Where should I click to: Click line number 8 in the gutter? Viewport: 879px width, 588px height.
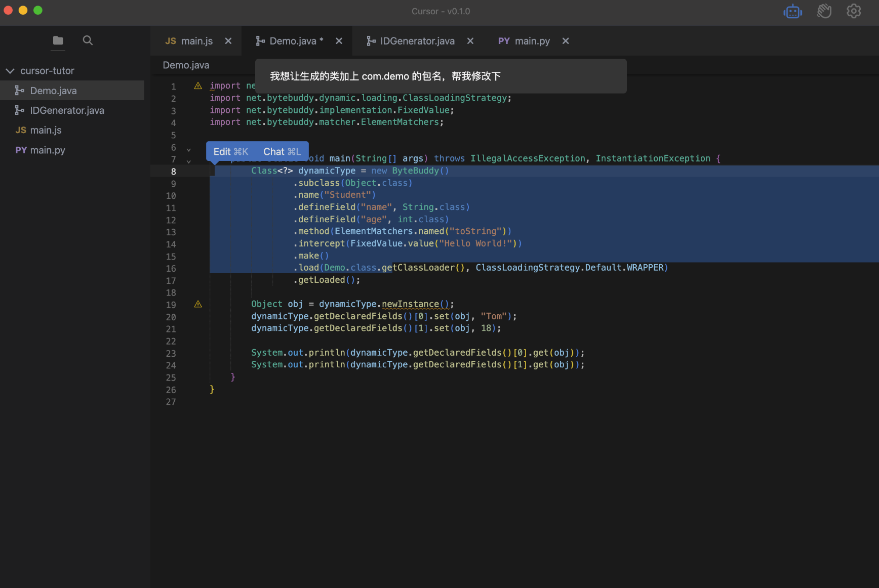tap(173, 172)
